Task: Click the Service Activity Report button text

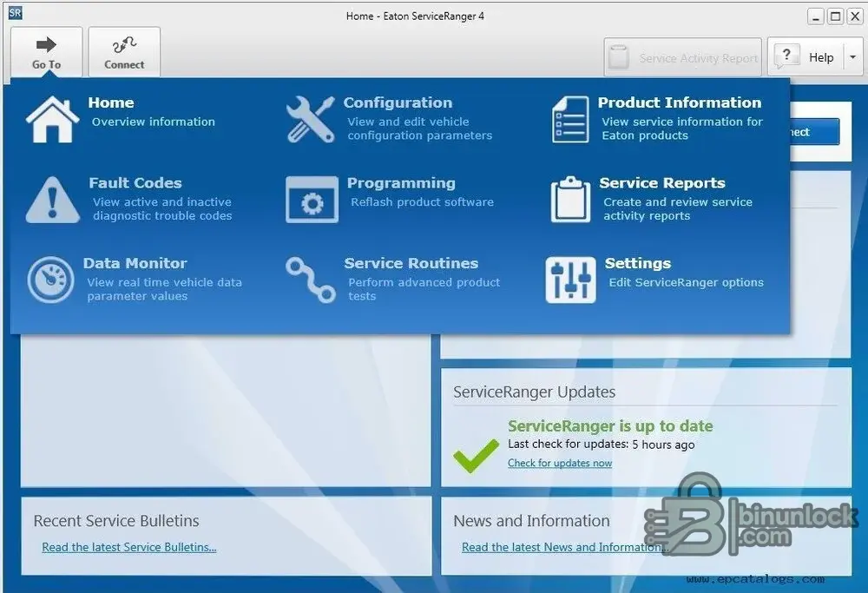Action: (698, 57)
